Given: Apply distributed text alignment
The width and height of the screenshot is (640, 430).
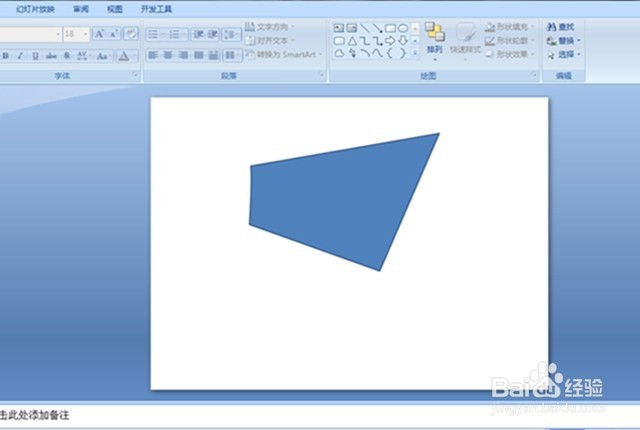Looking at the screenshot, I should click(x=213, y=55).
